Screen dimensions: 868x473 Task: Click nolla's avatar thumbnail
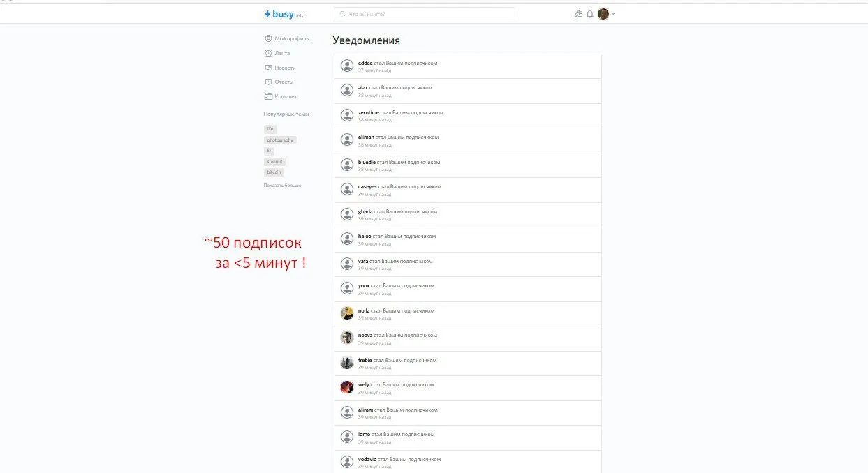coord(347,313)
